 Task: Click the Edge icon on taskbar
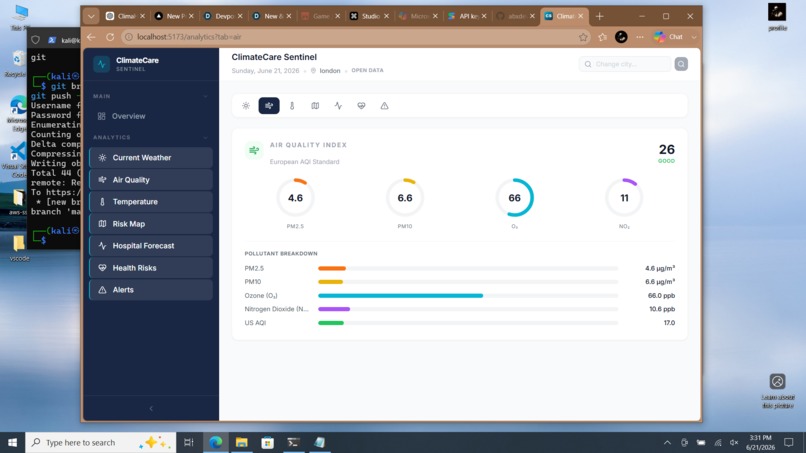point(216,443)
